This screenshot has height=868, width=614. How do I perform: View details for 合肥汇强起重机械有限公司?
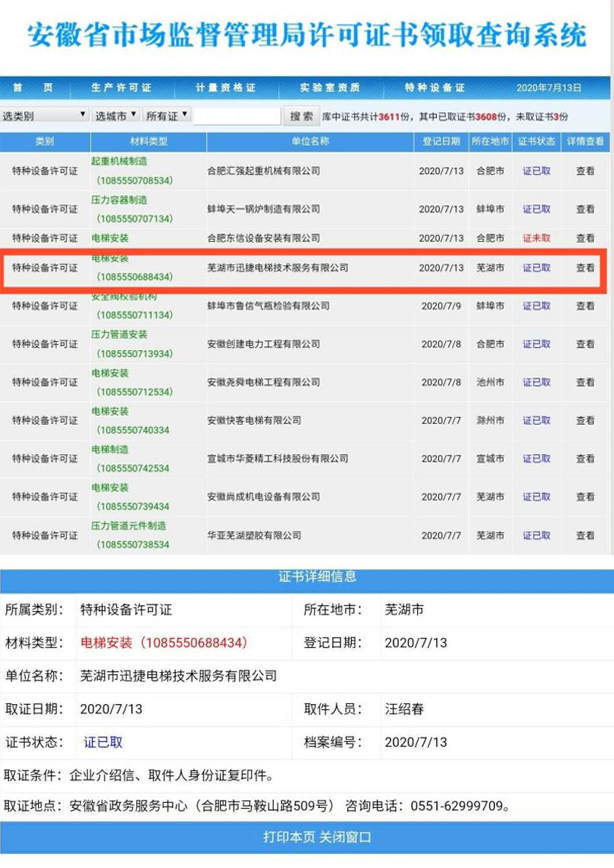coord(585,171)
